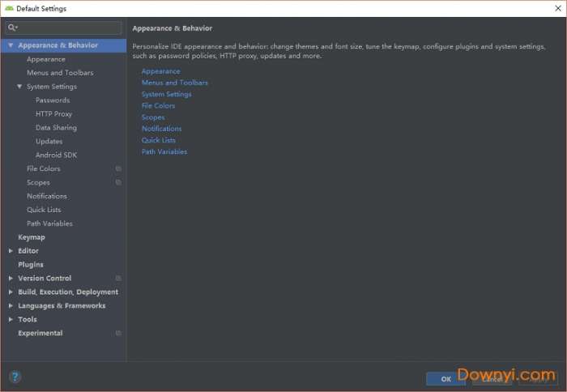The image size is (567, 392).
Task: Expand the Tools category
Action: [x=11, y=319]
